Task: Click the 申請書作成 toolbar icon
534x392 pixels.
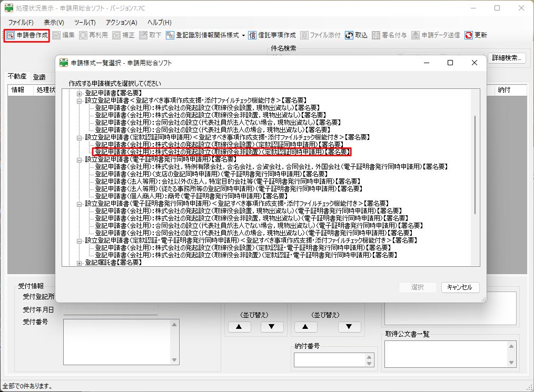Action: point(11,35)
